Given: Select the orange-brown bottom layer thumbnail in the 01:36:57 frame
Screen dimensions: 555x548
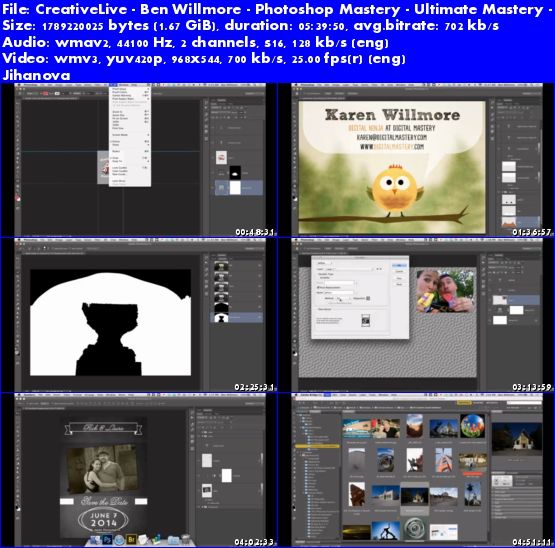Looking at the screenshot, I should pyautogui.click(x=509, y=221).
